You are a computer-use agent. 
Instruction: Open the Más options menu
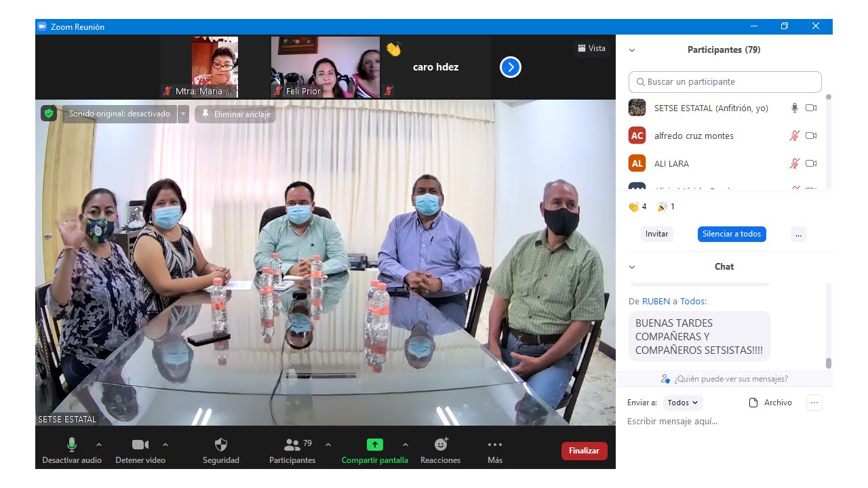click(495, 451)
